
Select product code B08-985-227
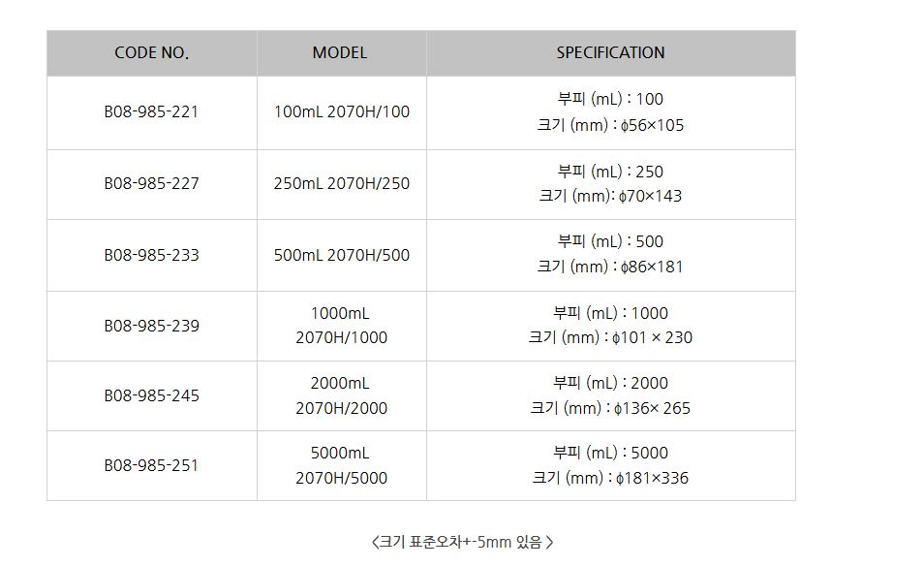pos(151,183)
